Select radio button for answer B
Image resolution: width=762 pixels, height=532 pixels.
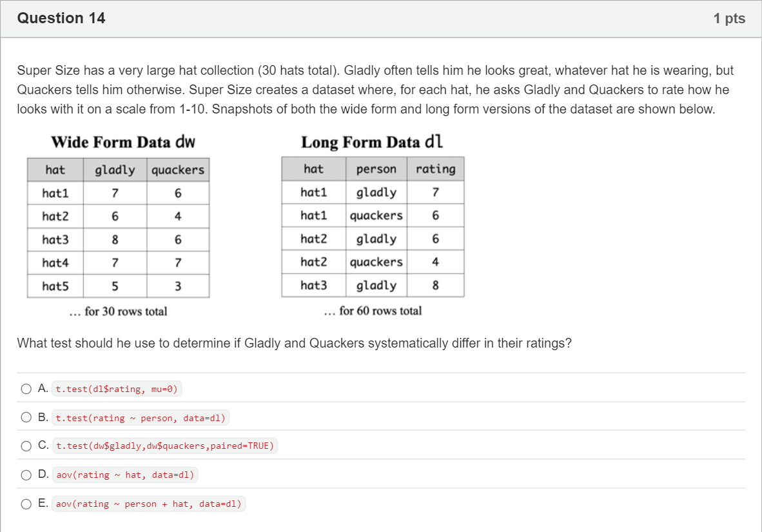[26, 417]
